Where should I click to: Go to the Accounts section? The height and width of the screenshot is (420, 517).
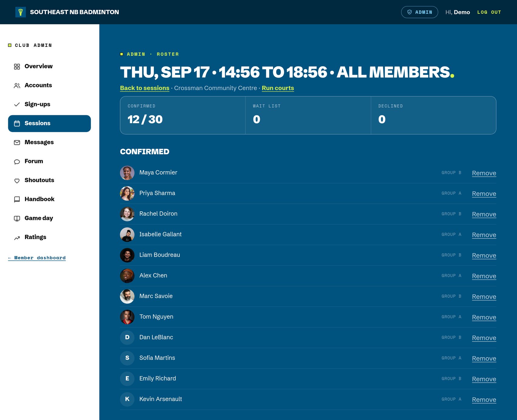(49, 85)
